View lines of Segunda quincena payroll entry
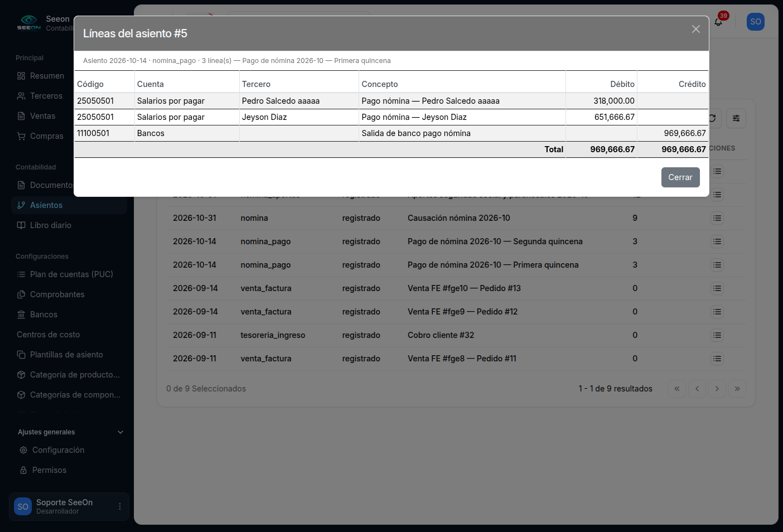Viewport: 783px width, 532px height. pyautogui.click(x=717, y=241)
